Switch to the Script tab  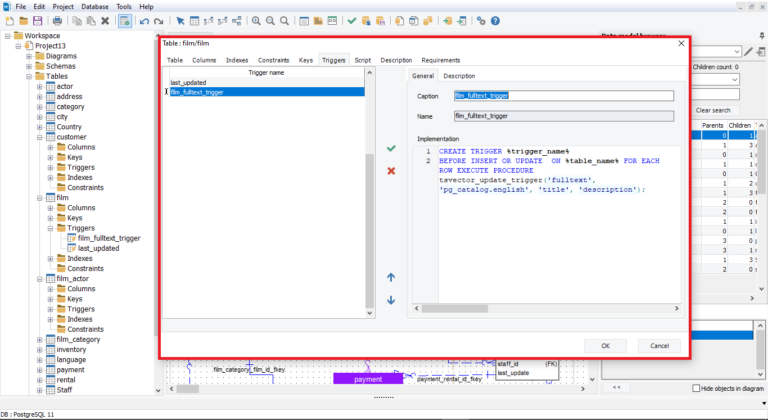click(362, 60)
